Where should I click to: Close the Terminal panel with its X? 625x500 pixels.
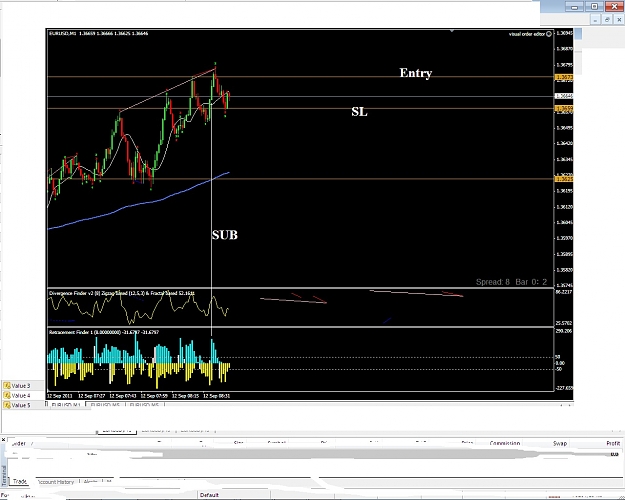(x=3, y=439)
